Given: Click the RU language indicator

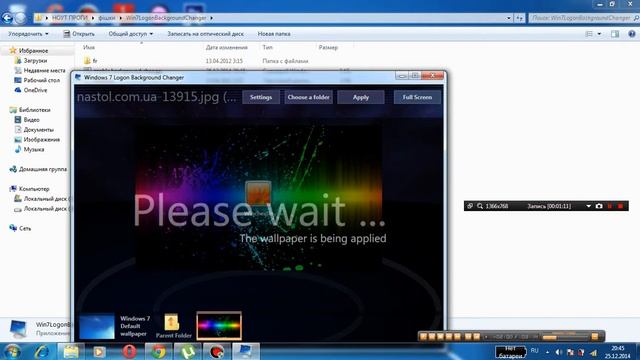Looking at the screenshot, I should click(535, 351).
